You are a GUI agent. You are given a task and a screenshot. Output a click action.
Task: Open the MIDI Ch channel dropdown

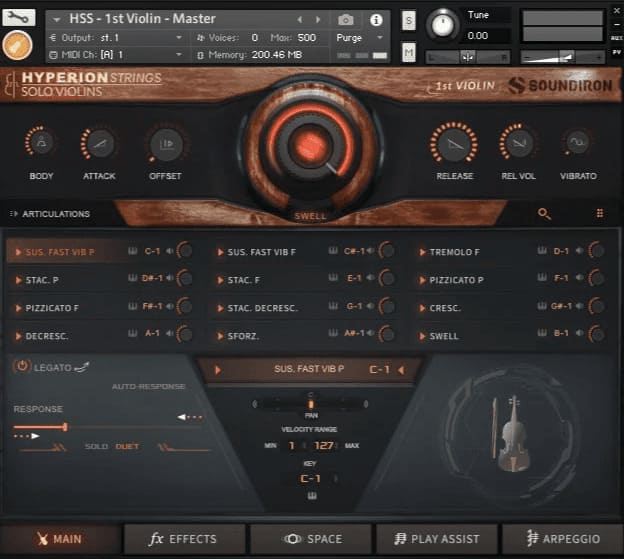click(115, 54)
